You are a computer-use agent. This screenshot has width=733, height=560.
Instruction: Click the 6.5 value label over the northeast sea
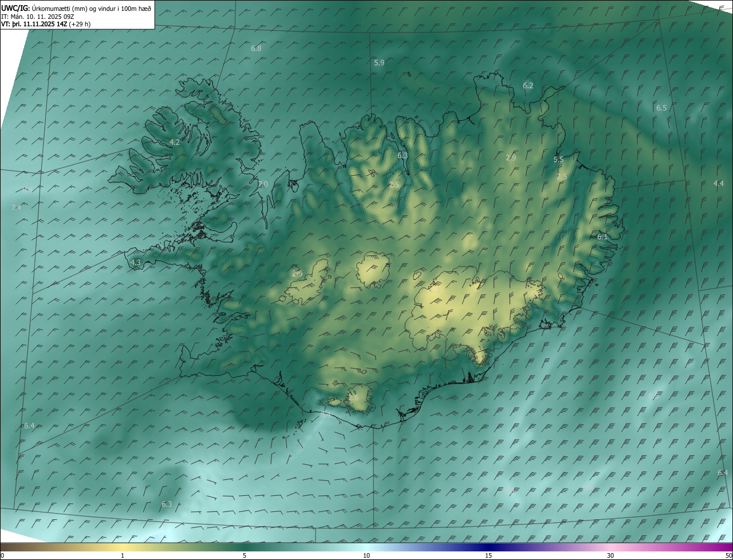(661, 108)
